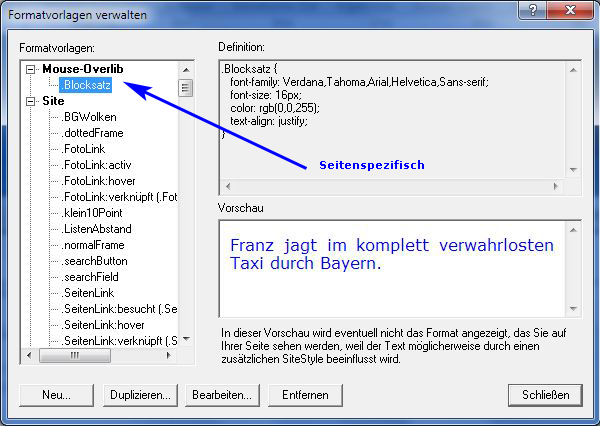
Task: Click the Neu... button
Action: (56, 395)
